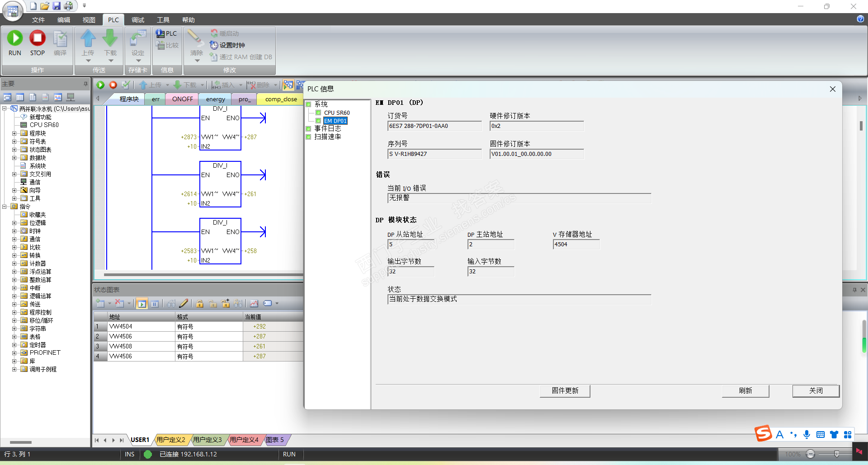
Task: Open the quick access toolbar dropdown
Action: tap(84, 6)
